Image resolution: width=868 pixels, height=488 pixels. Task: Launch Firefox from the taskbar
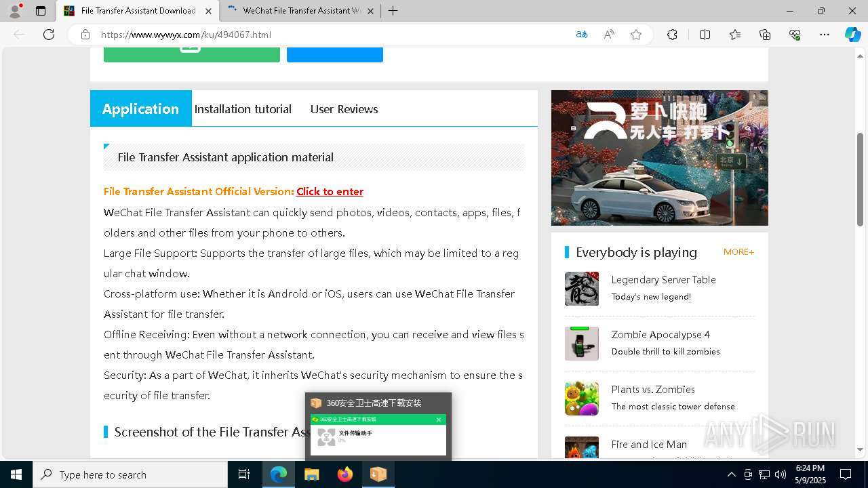point(345,474)
